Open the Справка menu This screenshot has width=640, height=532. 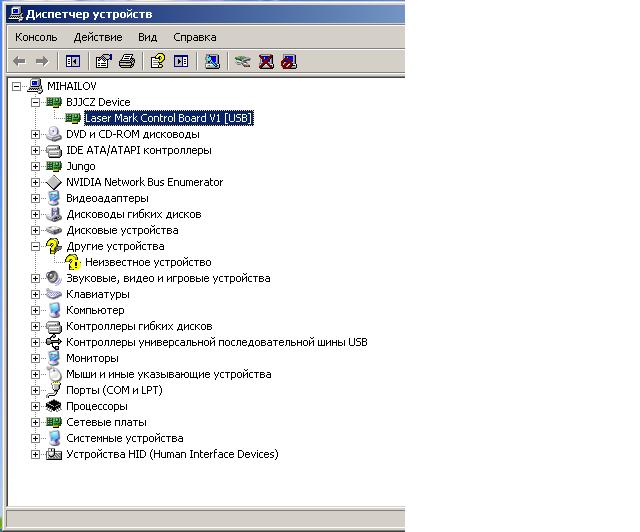tap(194, 37)
